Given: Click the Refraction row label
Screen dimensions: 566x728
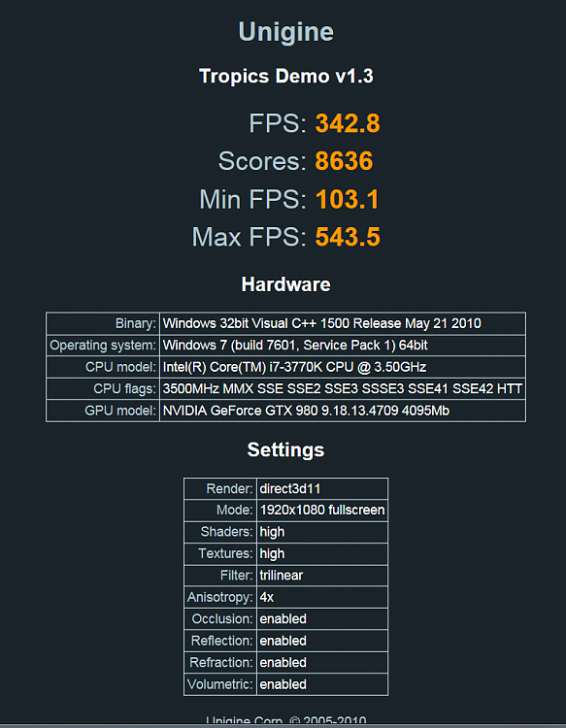Looking at the screenshot, I should (221, 663).
